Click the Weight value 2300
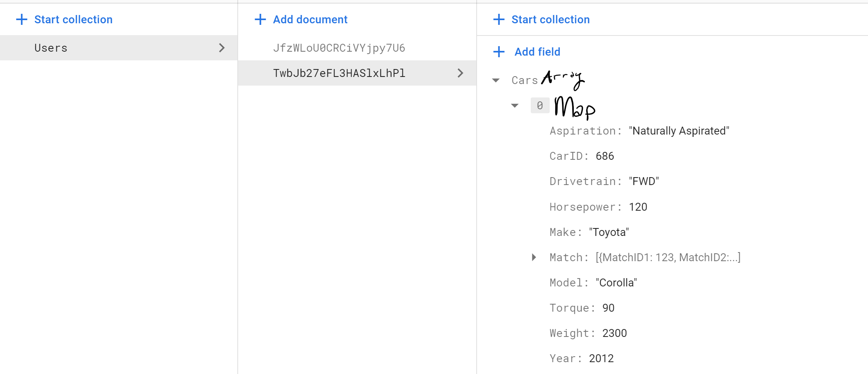 tap(614, 333)
